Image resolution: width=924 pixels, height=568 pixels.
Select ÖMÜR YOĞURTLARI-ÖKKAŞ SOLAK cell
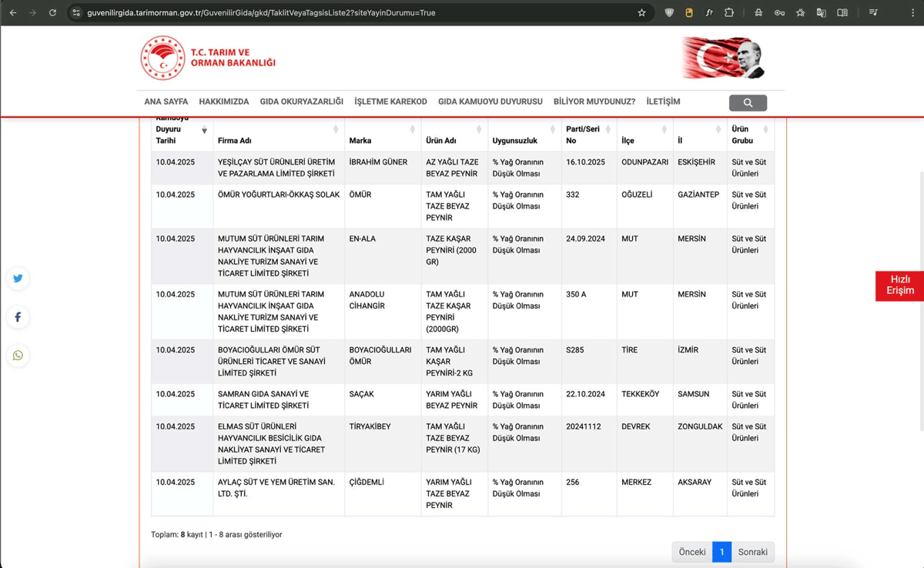(279, 206)
